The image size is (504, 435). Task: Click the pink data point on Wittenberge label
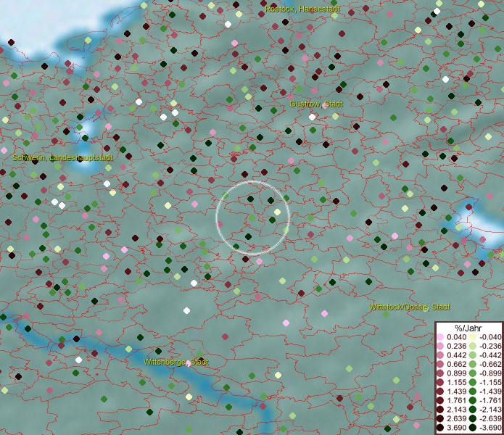coord(189,364)
